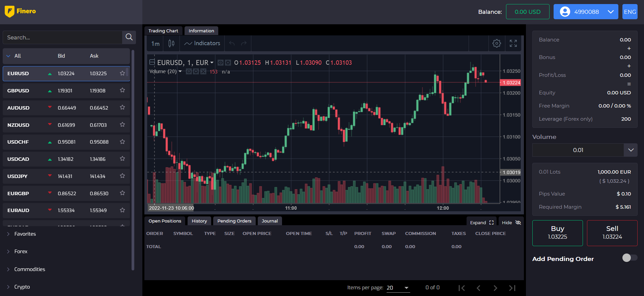Go to the last page arrow

pos(512,288)
